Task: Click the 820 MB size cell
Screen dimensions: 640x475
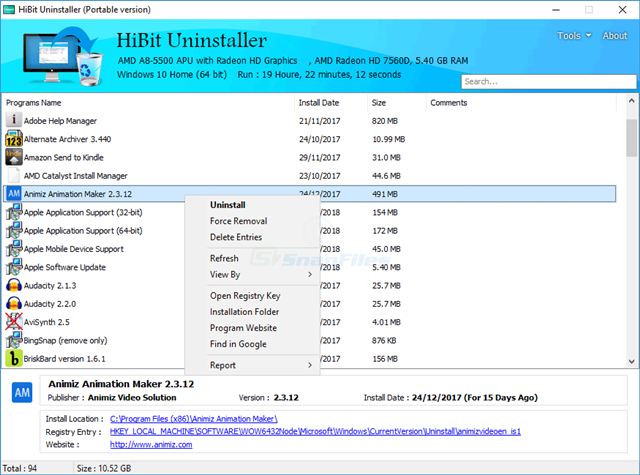Action: (384, 121)
